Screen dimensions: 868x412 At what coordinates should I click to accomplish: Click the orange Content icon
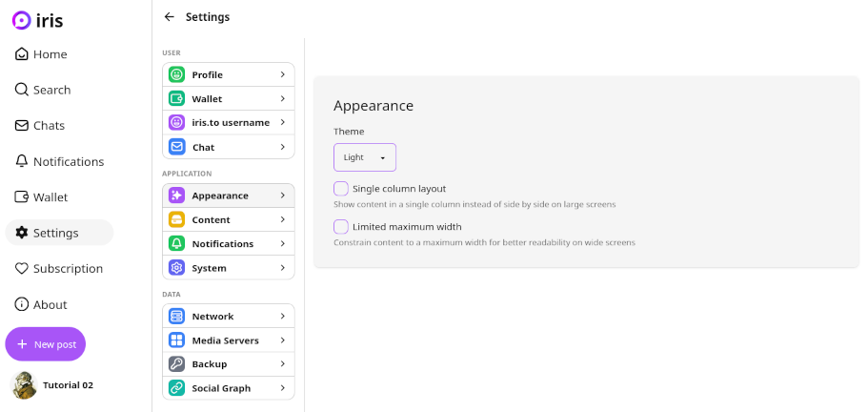click(176, 219)
